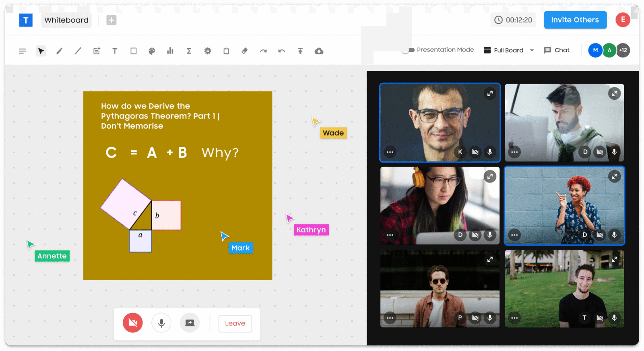
Task: Select the line tool
Action: [x=78, y=51]
